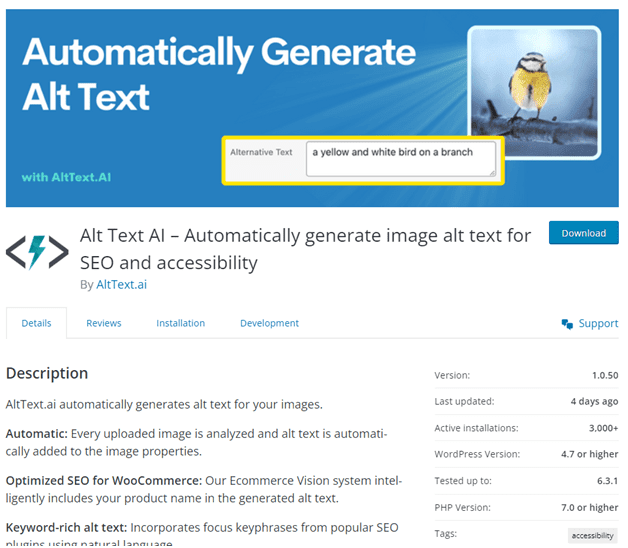
Task: Click 'Optimized SEO for WooCommerce:' bold label
Action: pos(104,481)
